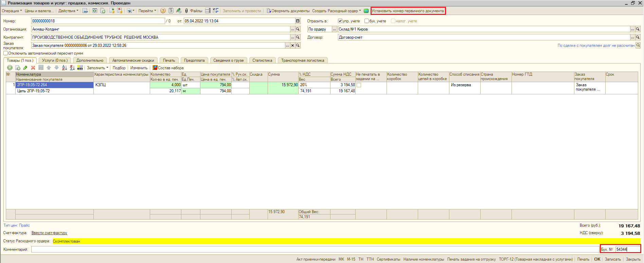
Task: Click the copy row icon in goods toolbar
Action: [x=18, y=68]
